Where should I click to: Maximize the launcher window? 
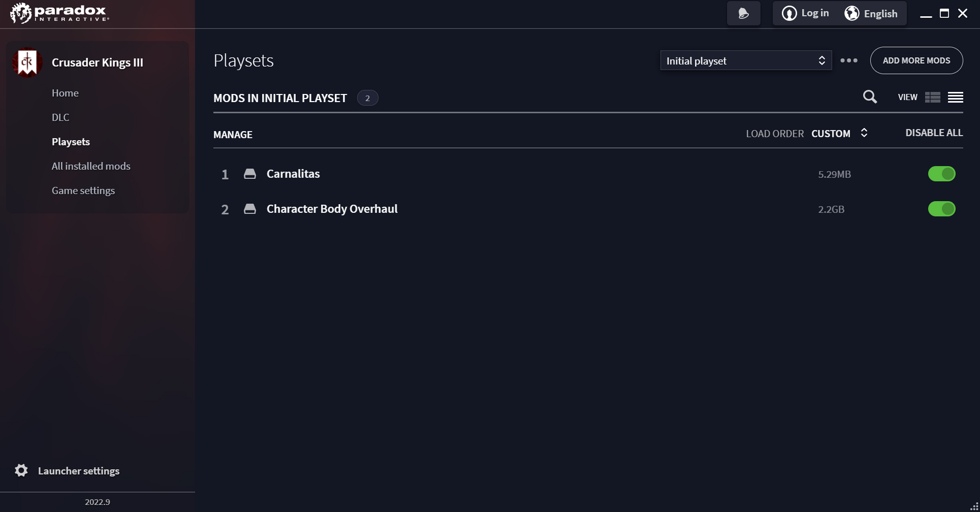point(944,13)
